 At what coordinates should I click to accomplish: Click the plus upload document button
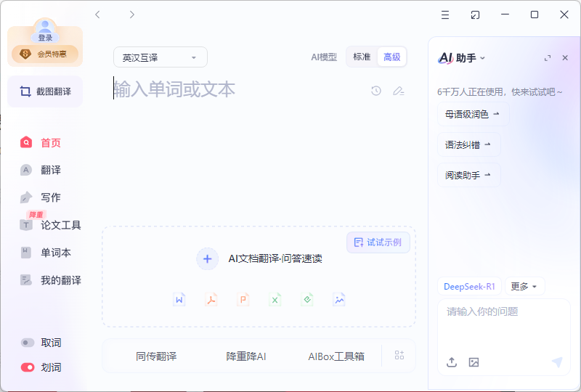(208, 258)
